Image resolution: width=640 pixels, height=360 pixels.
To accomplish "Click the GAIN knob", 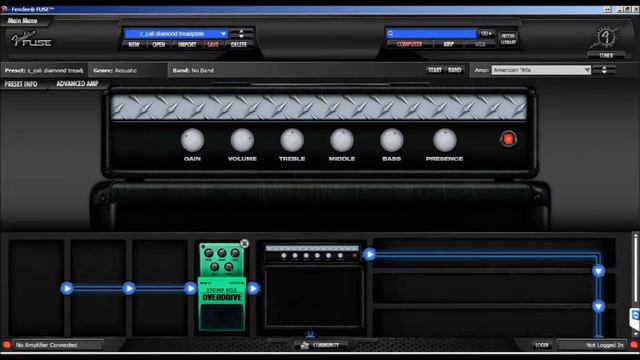I will pyautogui.click(x=192, y=140).
